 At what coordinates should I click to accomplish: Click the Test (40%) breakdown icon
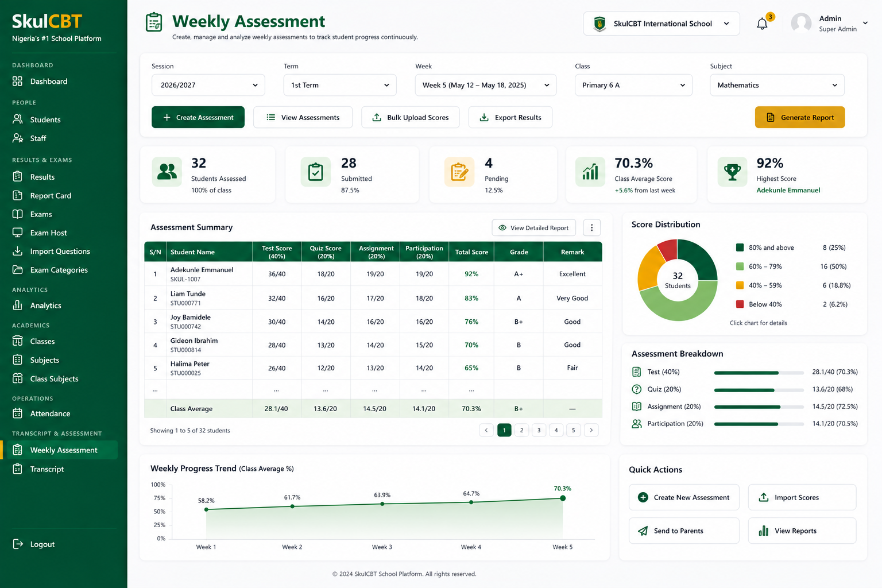(636, 372)
